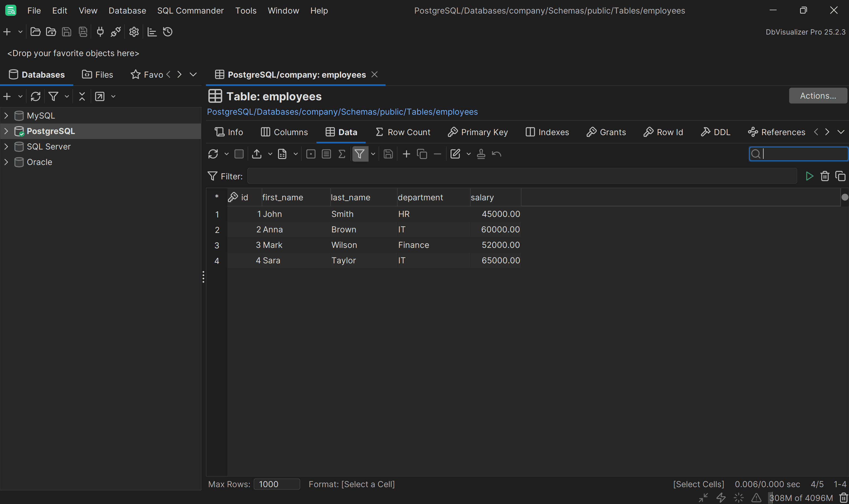The height and width of the screenshot is (504, 849).
Task: Click the salary column header
Action: point(496,197)
